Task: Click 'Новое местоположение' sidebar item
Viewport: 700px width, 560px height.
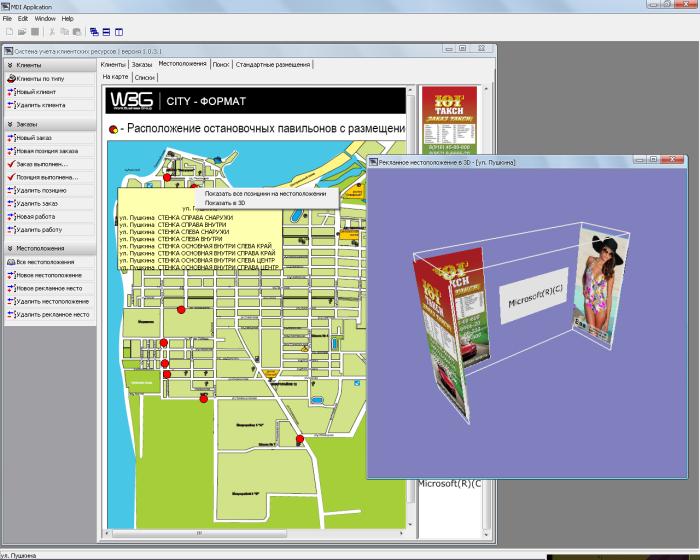Action: click(x=50, y=275)
